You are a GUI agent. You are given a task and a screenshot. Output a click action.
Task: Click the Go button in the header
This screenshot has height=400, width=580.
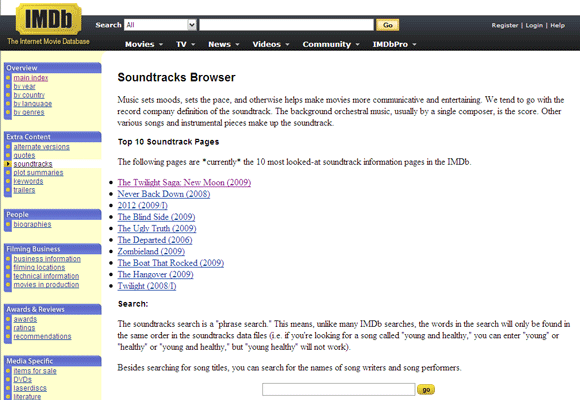(x=387, y=25)
